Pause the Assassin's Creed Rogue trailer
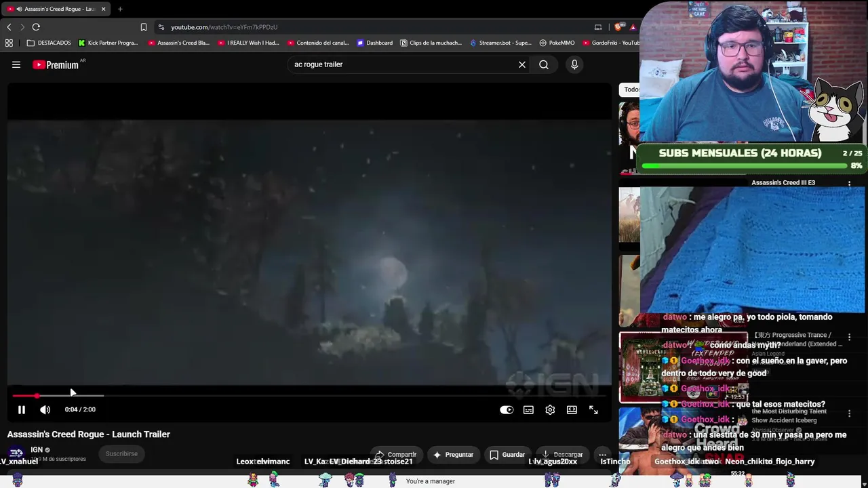This screenshot has width=868, height=488. (x=22, y=409)
